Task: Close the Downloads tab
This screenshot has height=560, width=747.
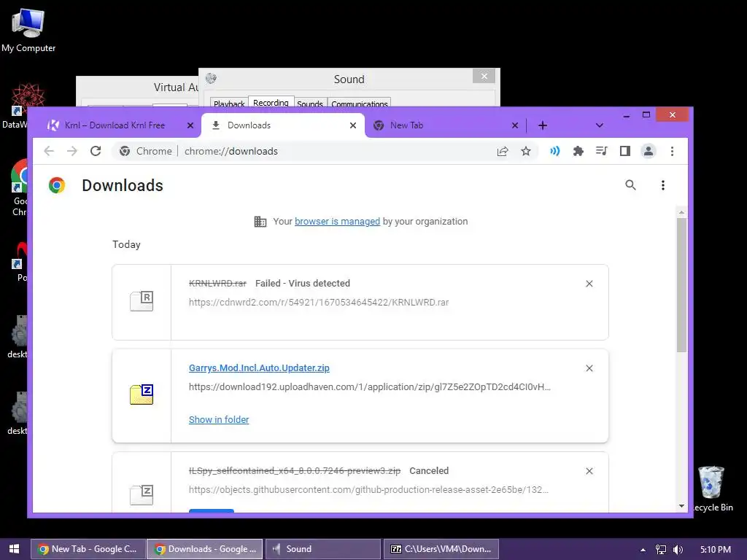Action: 353,125
